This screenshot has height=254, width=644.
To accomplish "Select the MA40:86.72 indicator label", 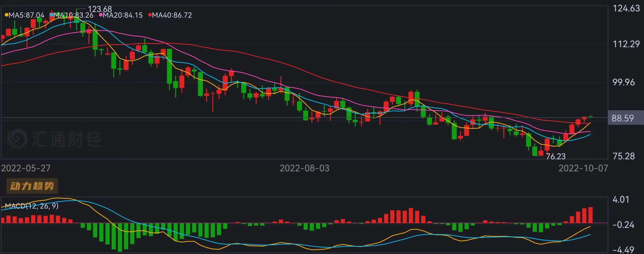I will (x=172, y=15).
